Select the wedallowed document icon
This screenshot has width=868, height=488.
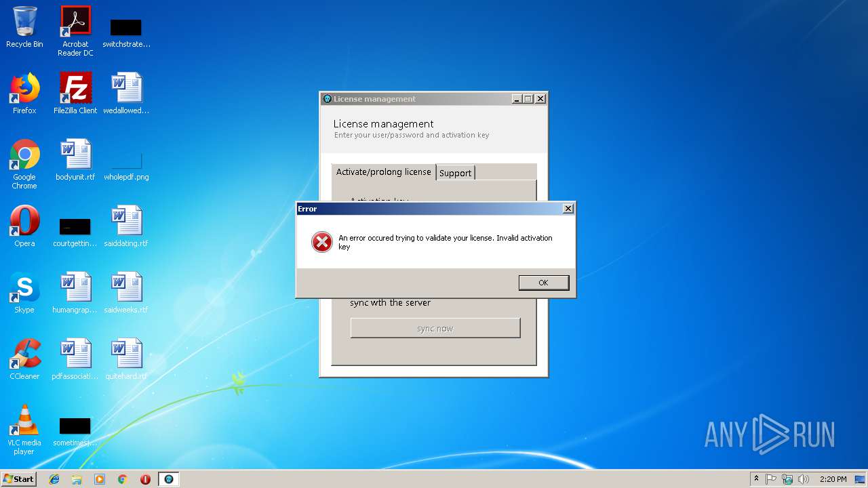pyautogui.click(x=126, y=94)
